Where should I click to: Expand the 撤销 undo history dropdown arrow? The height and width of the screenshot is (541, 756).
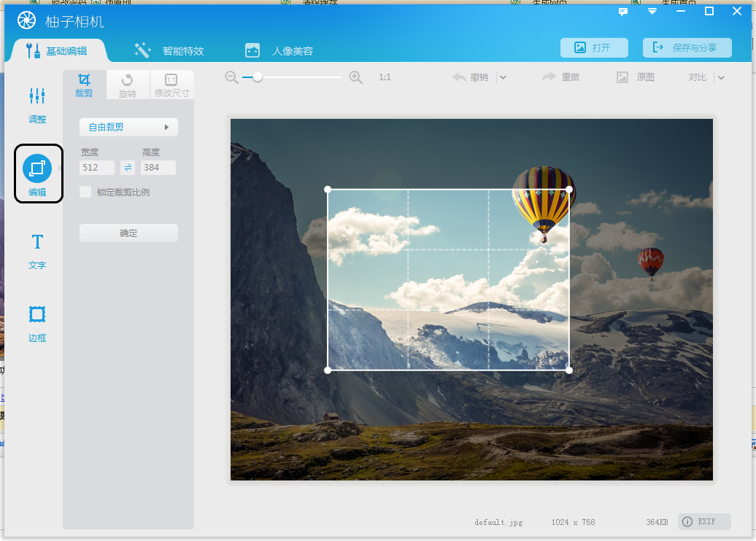click(503, 78)
